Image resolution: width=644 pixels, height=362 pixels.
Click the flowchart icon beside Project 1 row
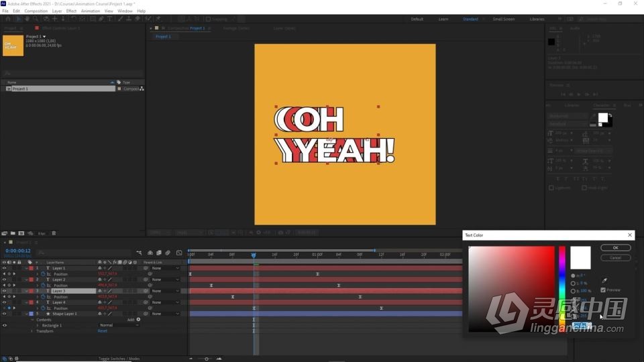142,88
